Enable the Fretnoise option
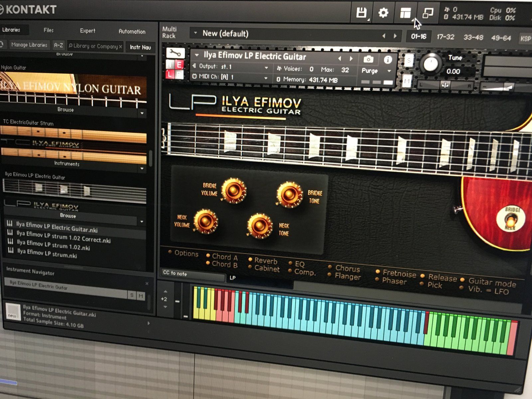 [396, 274]
